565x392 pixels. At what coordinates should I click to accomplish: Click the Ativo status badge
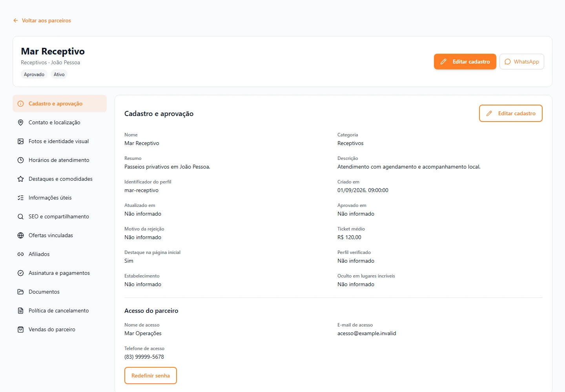click(59, 74)
